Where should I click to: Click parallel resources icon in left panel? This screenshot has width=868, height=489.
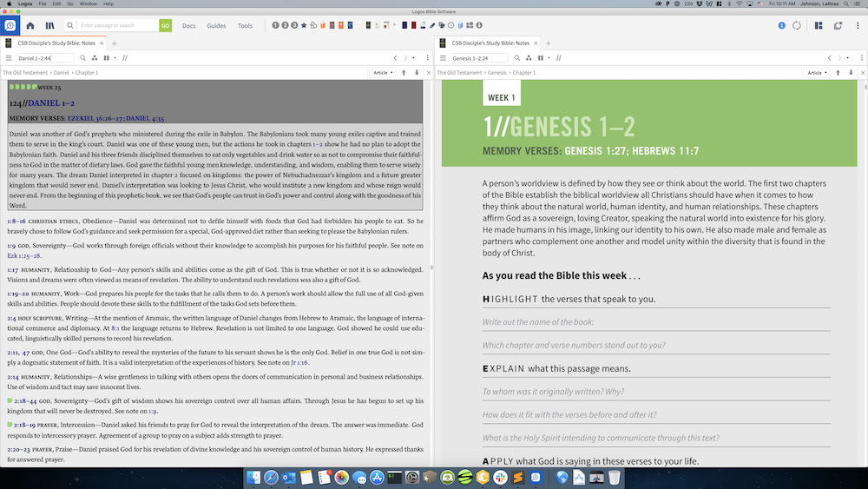[x=125, y=58]
